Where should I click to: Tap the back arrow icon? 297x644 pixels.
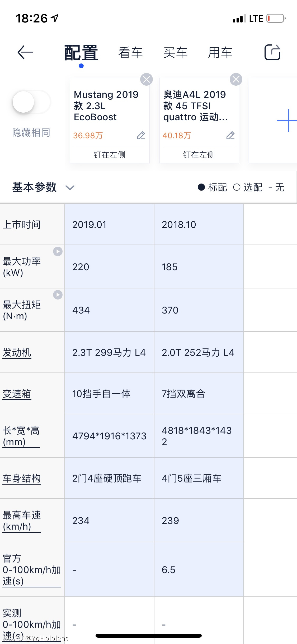point(25,52)
